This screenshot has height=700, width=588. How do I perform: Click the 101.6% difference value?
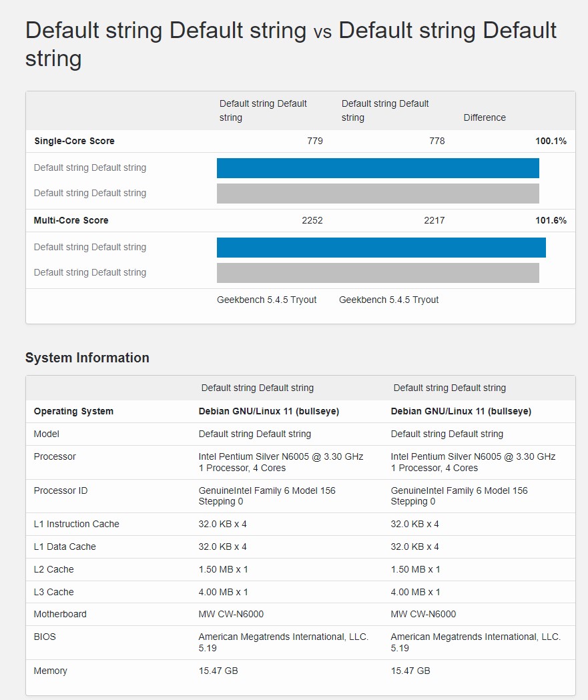[x=551, y=220]
